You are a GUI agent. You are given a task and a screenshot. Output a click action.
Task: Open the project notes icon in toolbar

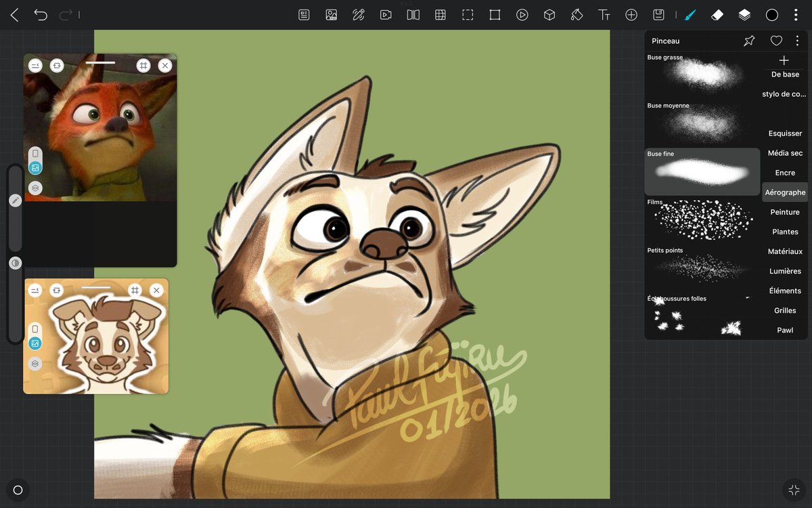coord(304,15)
